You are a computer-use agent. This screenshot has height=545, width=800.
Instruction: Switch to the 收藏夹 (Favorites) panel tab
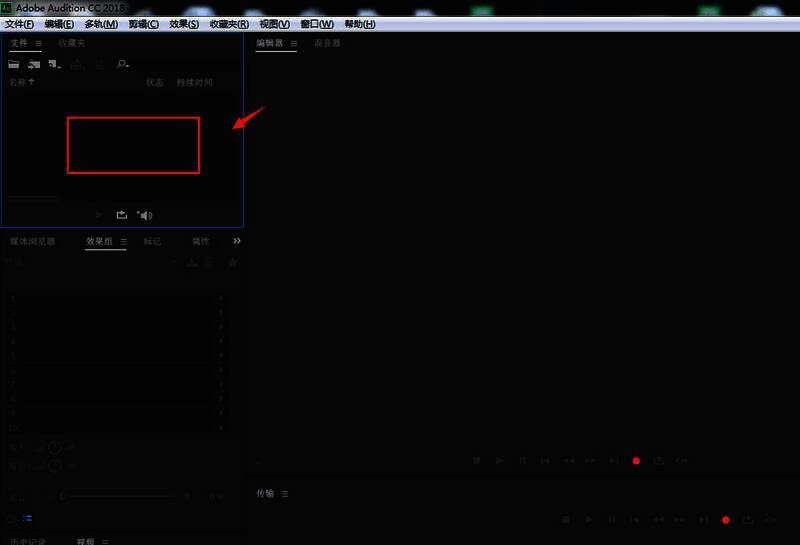[x=72, y=44]
